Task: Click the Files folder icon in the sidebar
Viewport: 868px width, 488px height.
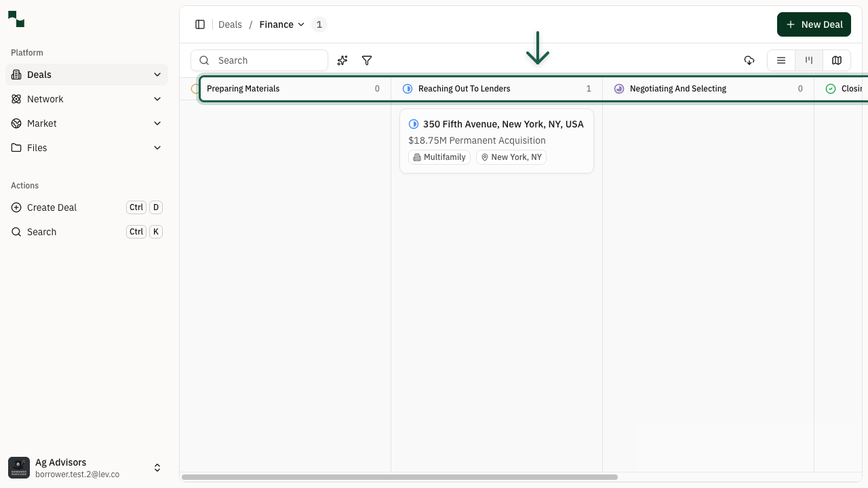Action: [16, 148]
